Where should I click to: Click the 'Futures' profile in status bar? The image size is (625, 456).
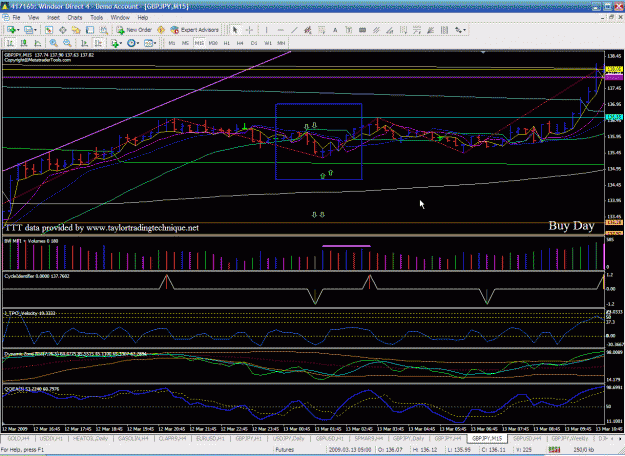(x=285, y=450)
